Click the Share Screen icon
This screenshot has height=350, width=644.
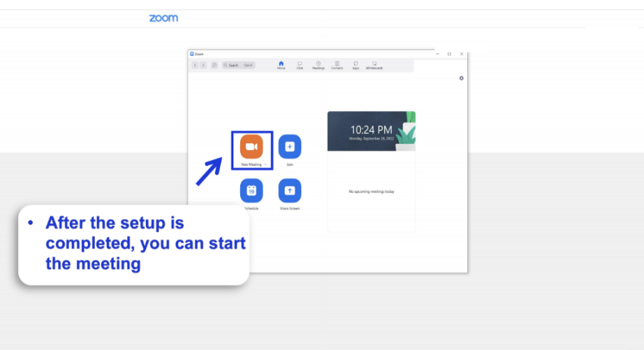290,190
